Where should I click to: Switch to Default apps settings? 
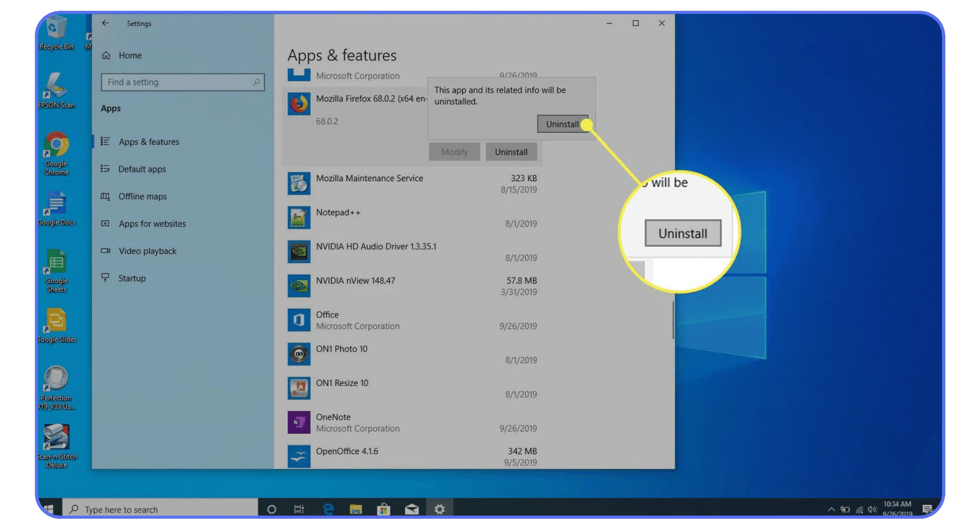(x=142, y=169)
